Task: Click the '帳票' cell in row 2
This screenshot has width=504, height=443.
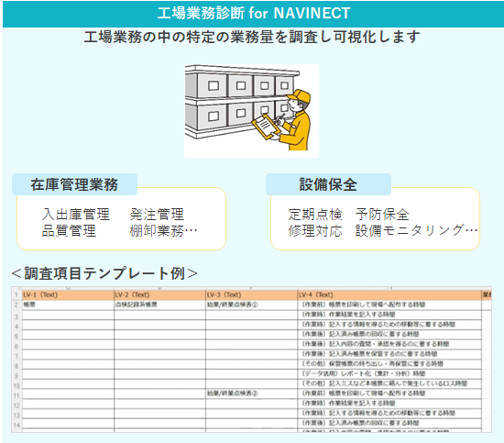Action: [68, 305]
